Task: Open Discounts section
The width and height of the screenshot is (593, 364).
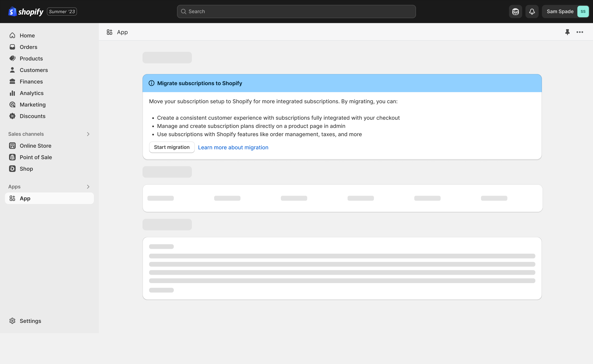Action: point(33,116)
